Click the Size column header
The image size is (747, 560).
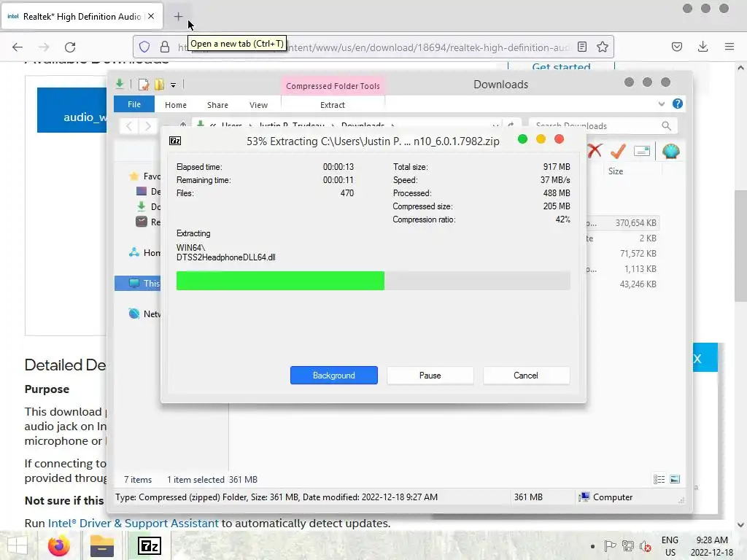click(x=616, y=171)
